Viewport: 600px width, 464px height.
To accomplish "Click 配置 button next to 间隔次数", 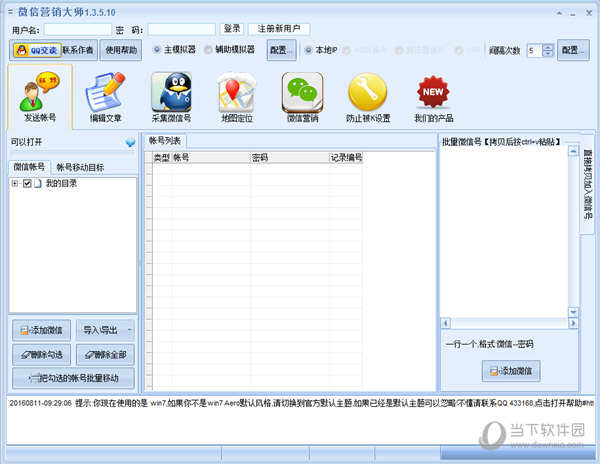I will click(573, 50).
